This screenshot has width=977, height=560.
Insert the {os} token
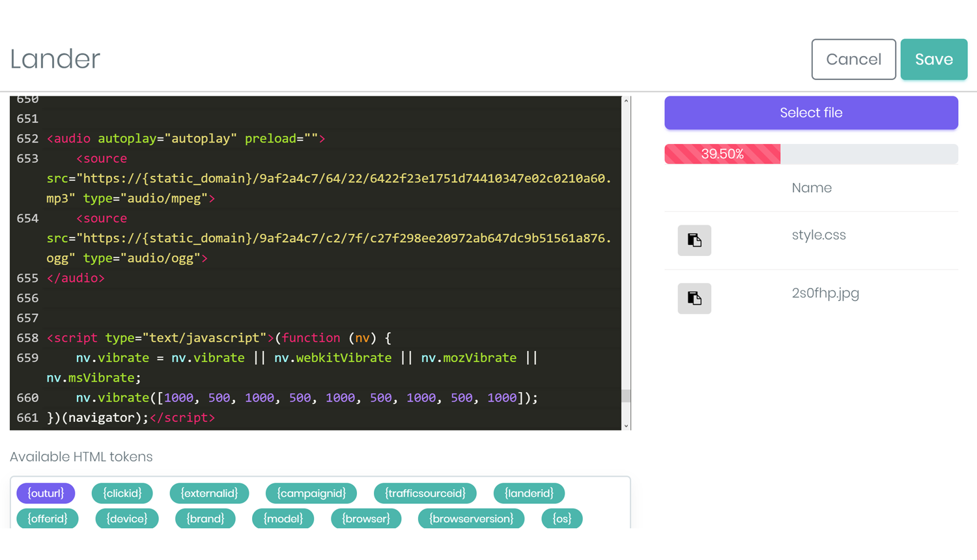(561, 518)
